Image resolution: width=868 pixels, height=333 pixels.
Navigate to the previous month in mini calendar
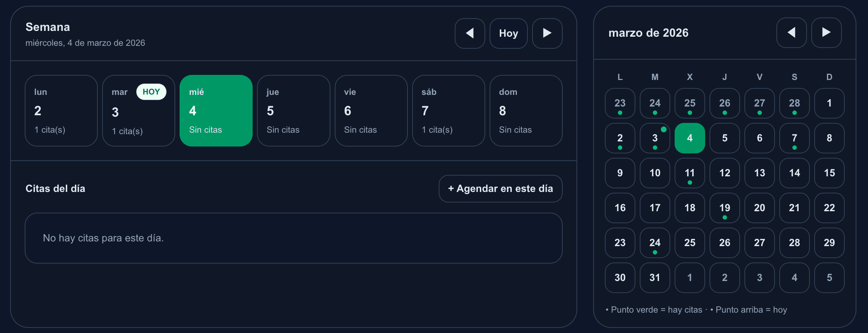tap(791, 33)
